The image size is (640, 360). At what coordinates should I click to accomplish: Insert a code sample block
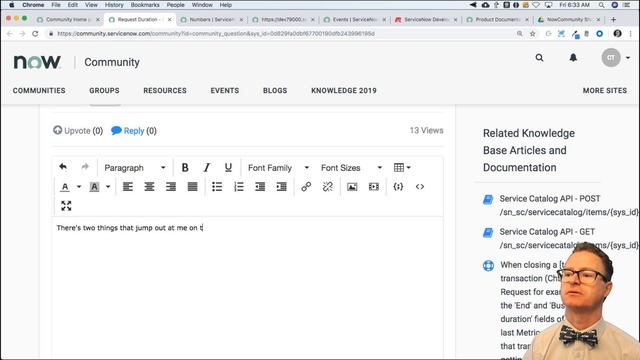point(398,187)
